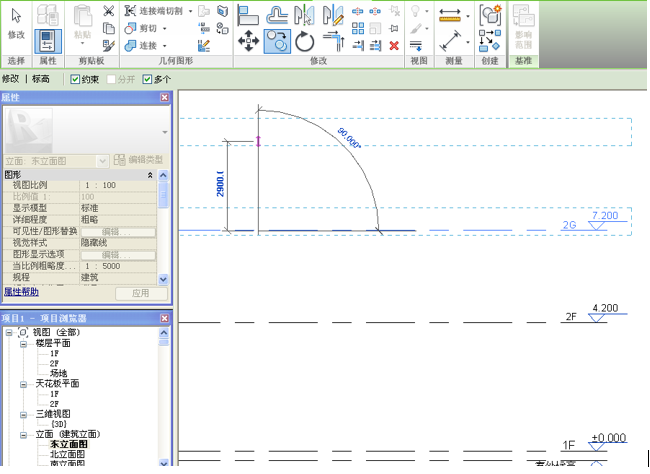Open the 北立面图 view in browser
The height and width of the screenshot is (474, 650).
pyautogui.click(x=68, y=454)
